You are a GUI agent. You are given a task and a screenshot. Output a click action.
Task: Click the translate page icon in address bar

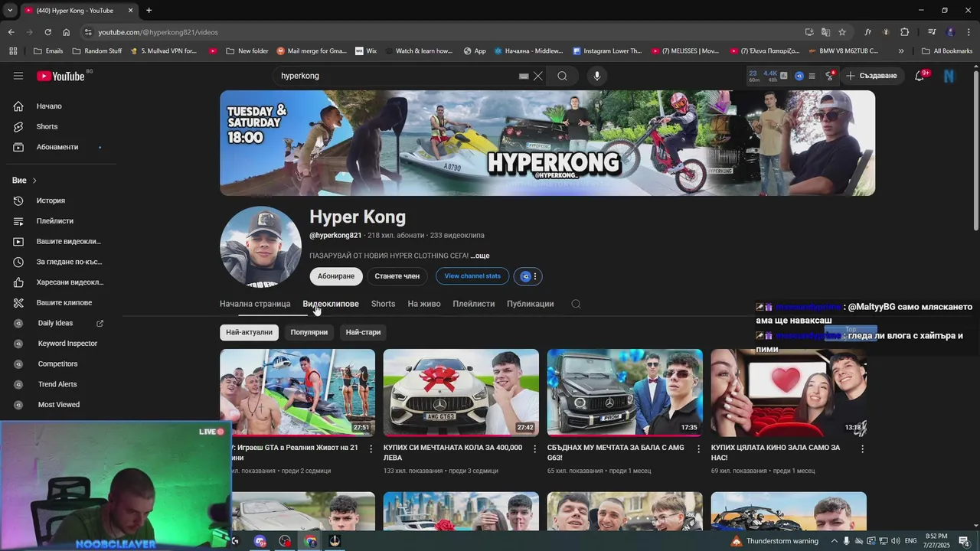[x=825, y=32]
